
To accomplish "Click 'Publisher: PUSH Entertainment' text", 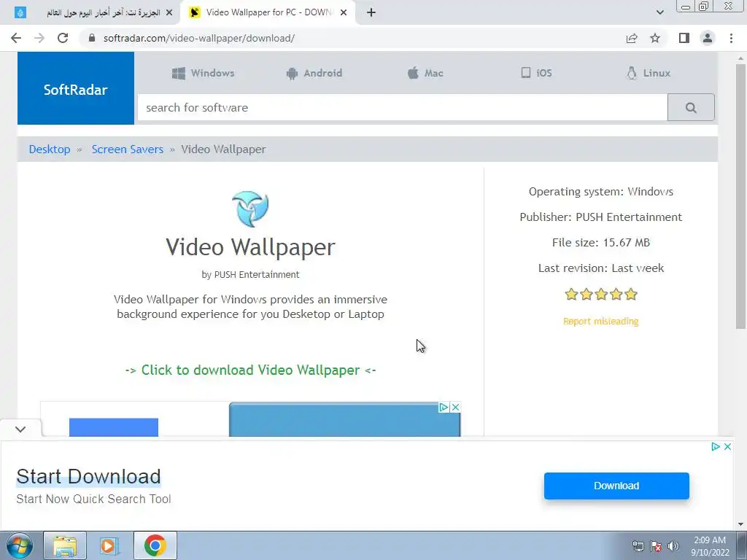I will pos(601,217).
